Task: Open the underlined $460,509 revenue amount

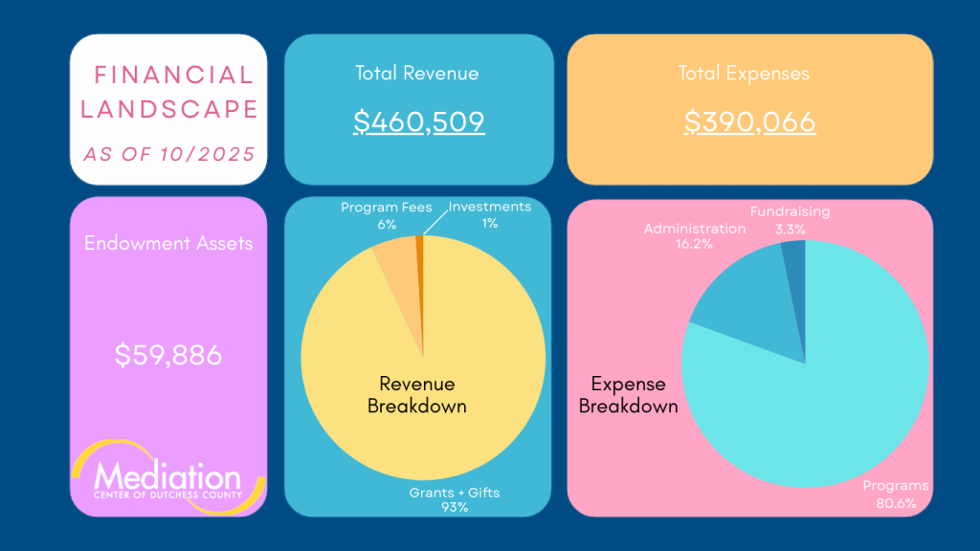Action: (418, 121)
